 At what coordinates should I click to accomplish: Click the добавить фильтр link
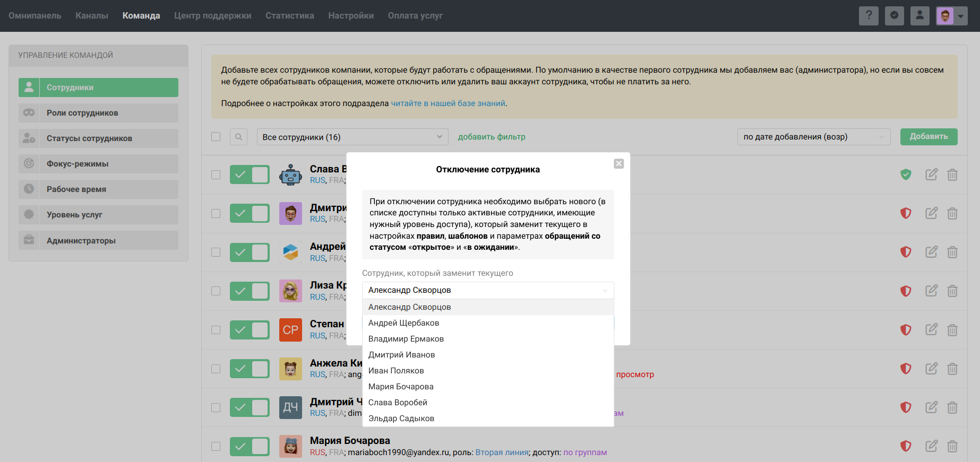tap(492, 137)
